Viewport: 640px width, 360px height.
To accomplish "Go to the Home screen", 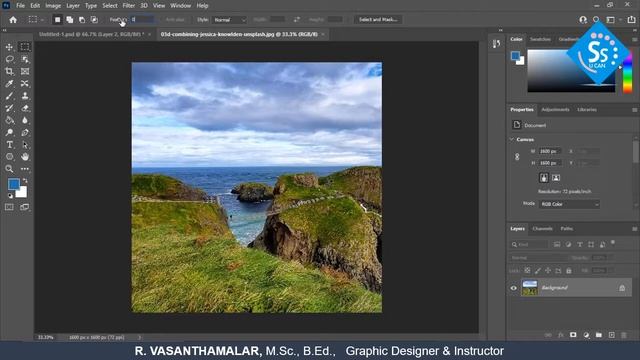I will pyautogui.click(x=13, y=20).
